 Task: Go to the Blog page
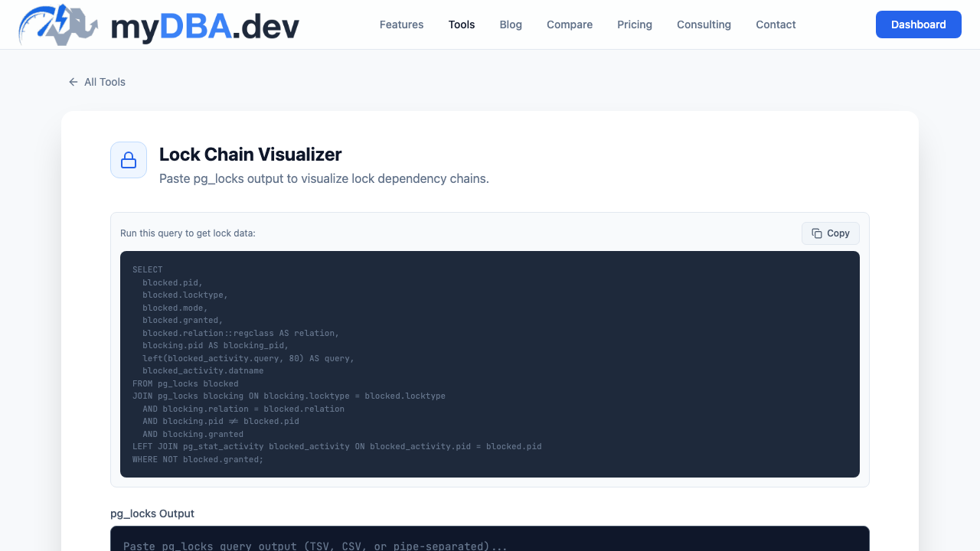(511, 24)
